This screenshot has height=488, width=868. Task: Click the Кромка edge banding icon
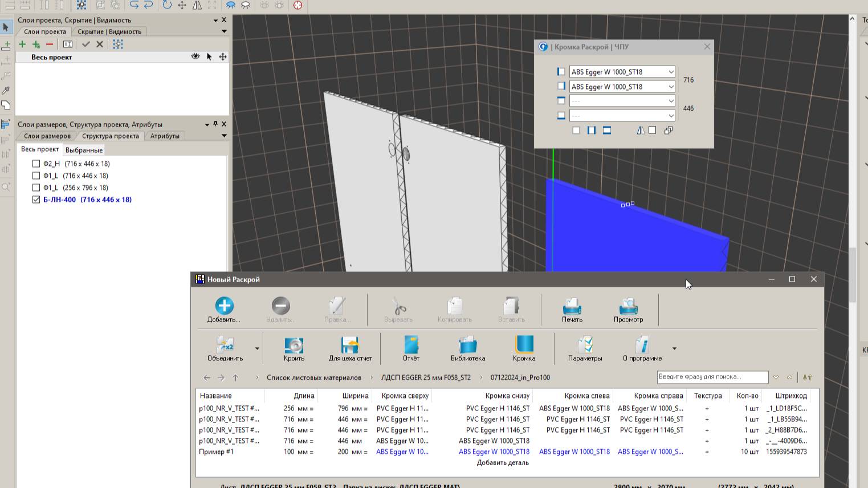point(524,348)
